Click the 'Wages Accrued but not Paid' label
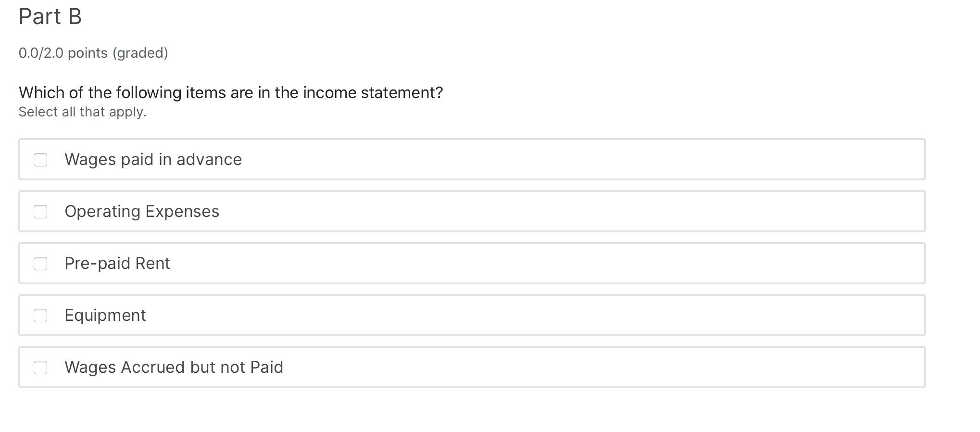This screenshot has width=980, height=432. tap(174, 368)
